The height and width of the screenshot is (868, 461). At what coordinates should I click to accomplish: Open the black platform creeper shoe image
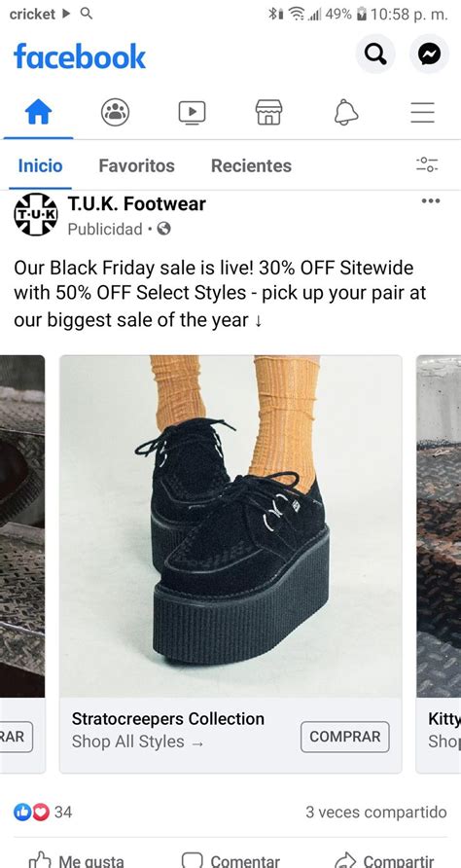click(230, 525)
